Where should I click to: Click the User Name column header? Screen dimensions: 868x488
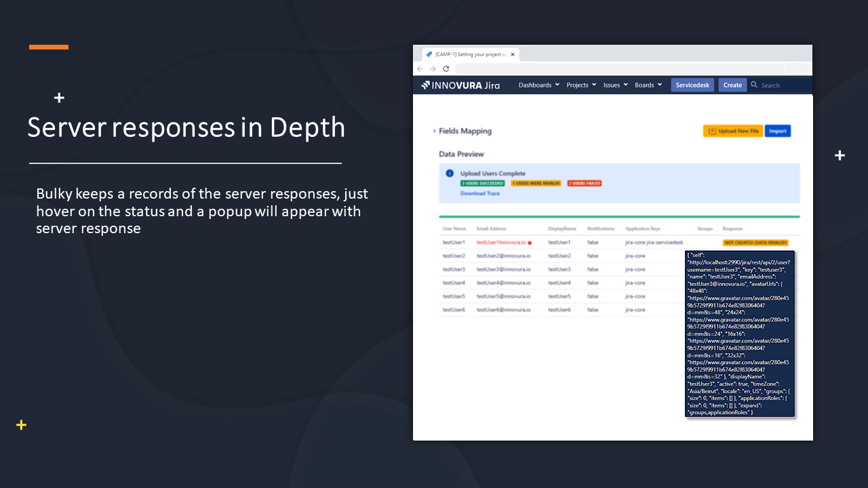454,229
